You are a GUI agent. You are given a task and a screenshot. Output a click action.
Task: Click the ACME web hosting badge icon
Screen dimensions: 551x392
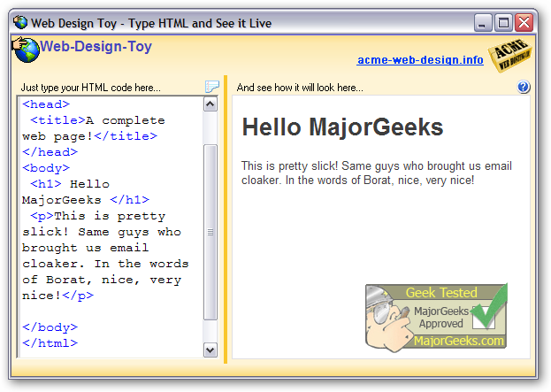pyautogui.click(x=510, y=55)
